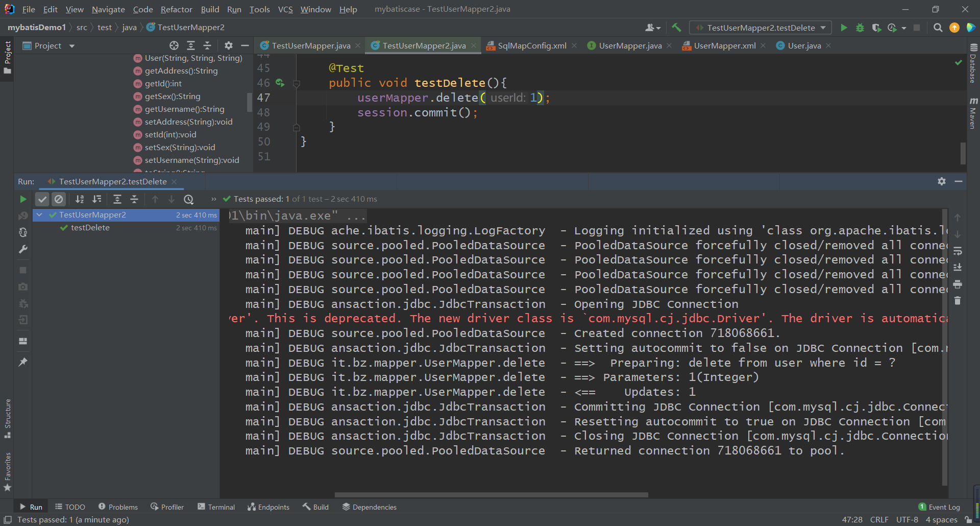Screen dimensions: 980x526
Task: Click the Debug bug icon in toolbar
Action: pos(860,28)
